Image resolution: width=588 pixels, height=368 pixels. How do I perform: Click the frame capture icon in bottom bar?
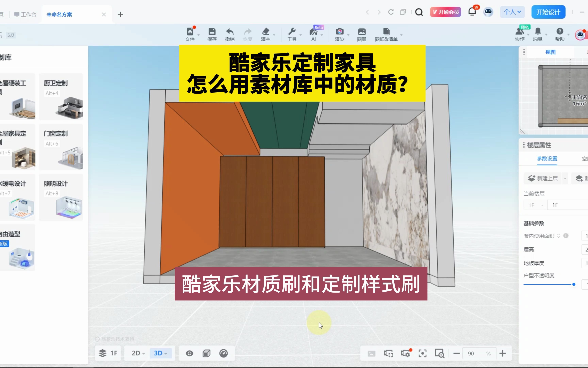[x=388, y=353]
